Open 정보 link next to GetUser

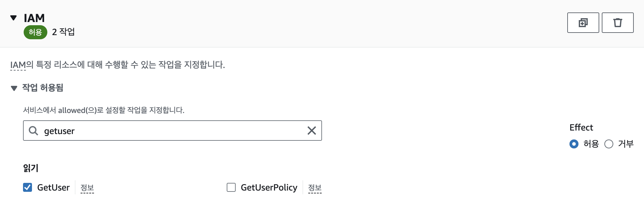[x=87, y=188]
